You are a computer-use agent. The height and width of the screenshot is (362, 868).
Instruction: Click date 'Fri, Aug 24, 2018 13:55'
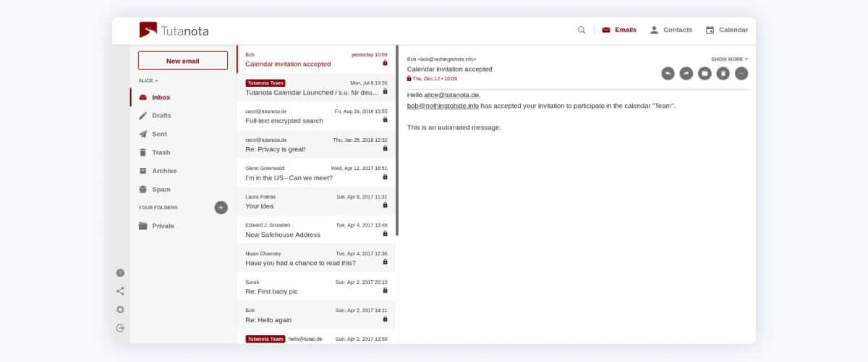click(361, 111)
